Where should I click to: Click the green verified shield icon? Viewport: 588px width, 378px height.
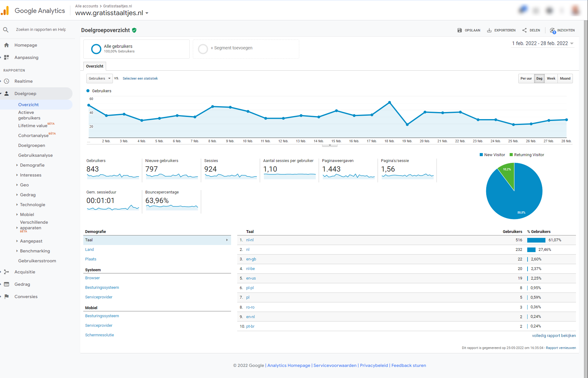134,30
